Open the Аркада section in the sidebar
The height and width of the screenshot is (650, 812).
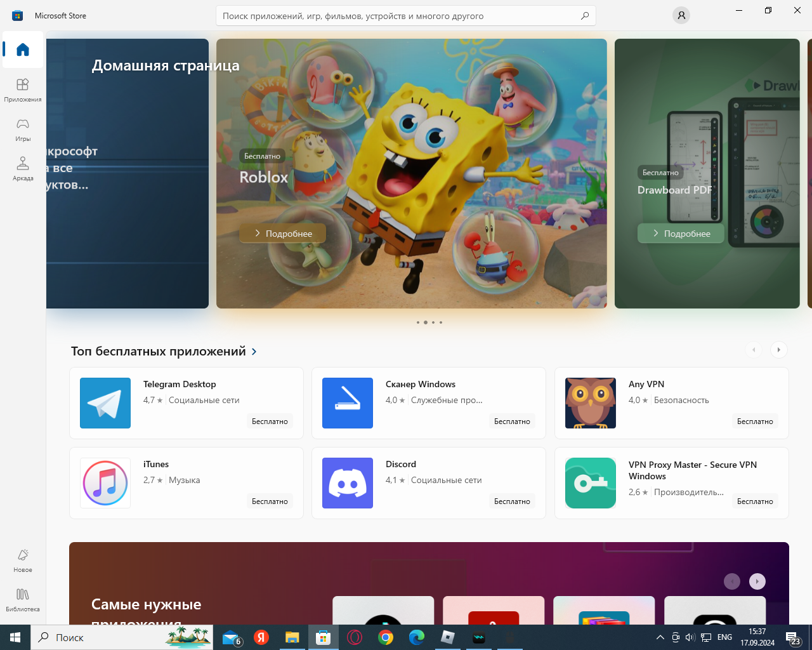[23, 168]
